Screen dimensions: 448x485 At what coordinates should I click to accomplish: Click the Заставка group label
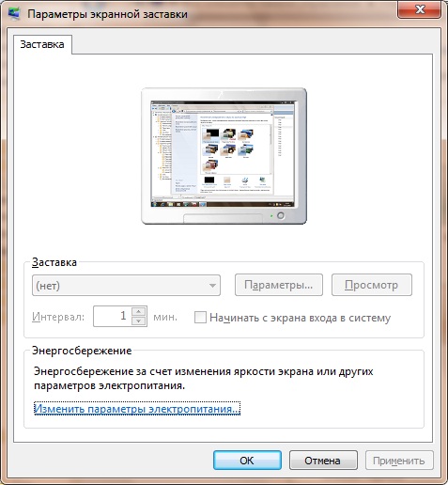tap(54, 262)
